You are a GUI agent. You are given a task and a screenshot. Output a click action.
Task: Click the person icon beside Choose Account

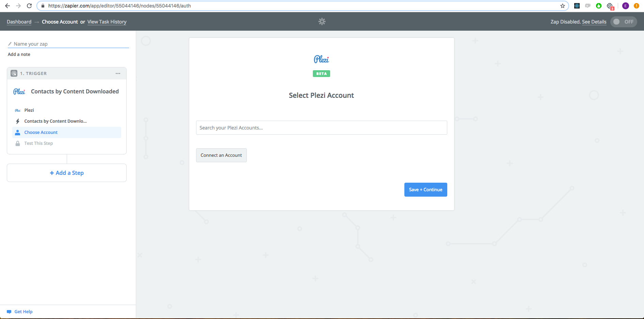click(x=18, y=132)
